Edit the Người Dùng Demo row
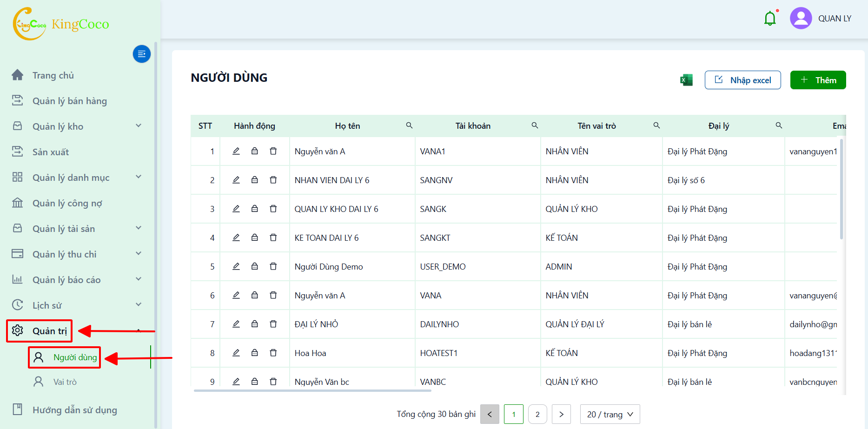 (x=236, y=266)
